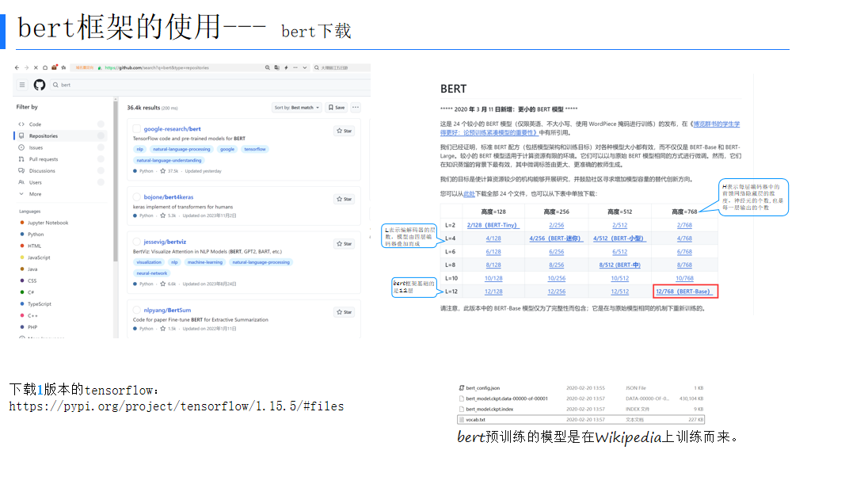The height and width of the screenshot is (488, 868).
Task: Click the sidebar vertical scrollbar
Action: (116, 183)
